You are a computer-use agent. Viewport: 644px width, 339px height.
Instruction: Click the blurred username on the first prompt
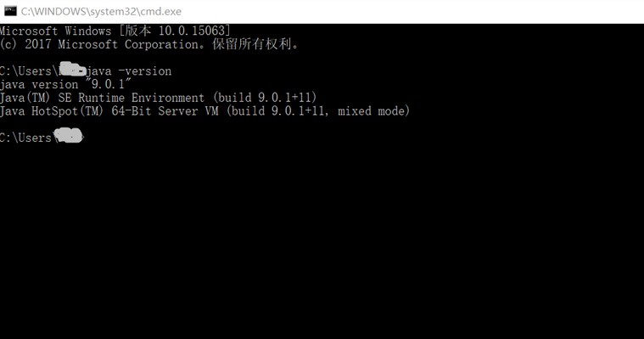tap(73, 69)
